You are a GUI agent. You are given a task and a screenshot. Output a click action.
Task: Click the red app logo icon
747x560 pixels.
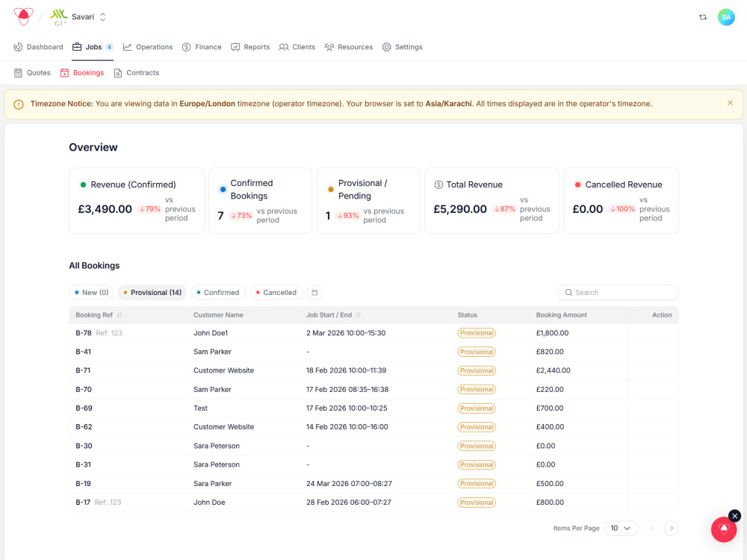click(x=23, y=16)
